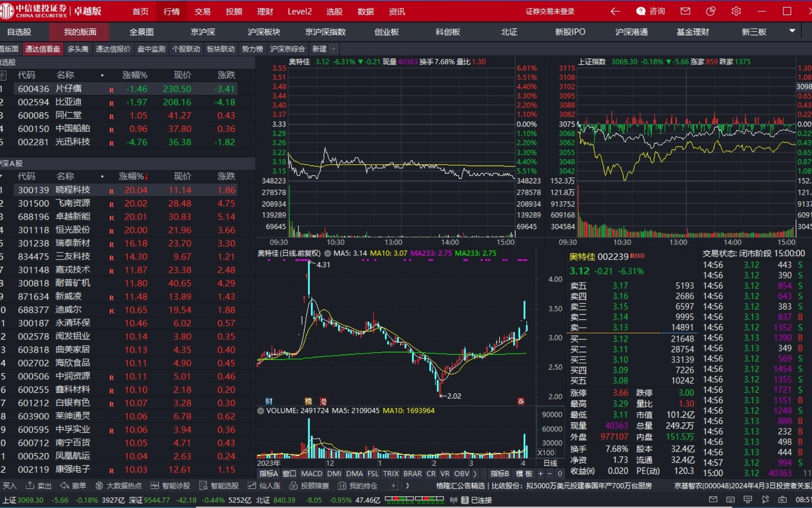Screen dimensions: 812x508
Task: Select the 选股 menu
Action: pos(335,11)
